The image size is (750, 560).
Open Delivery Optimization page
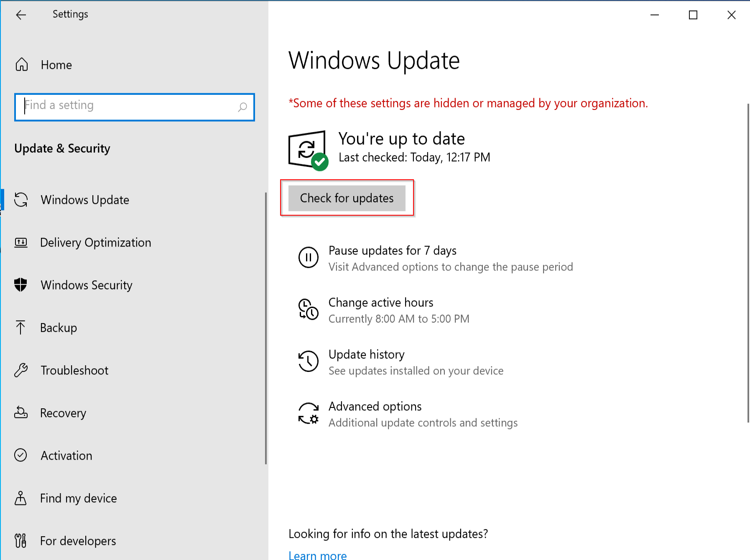click(x=96, y=242)
